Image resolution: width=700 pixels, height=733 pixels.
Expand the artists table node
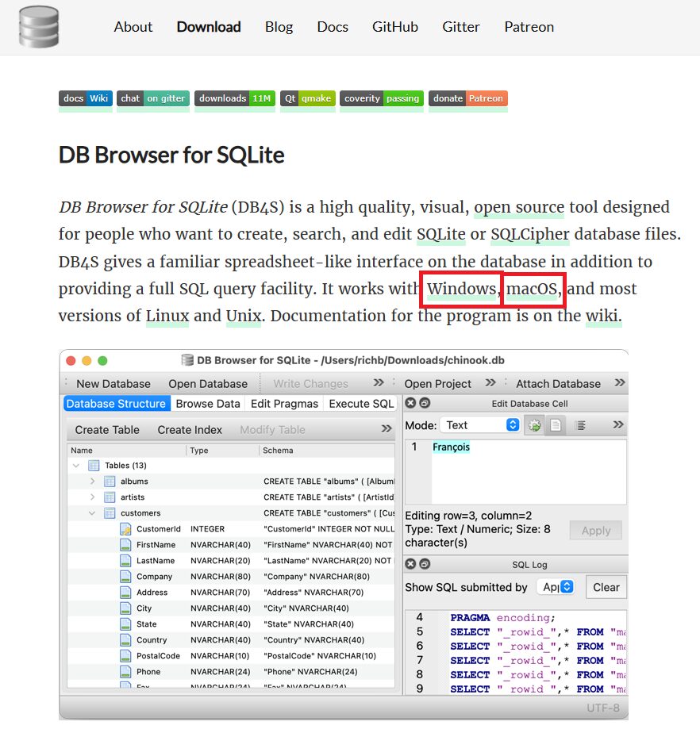click(93, 497)
